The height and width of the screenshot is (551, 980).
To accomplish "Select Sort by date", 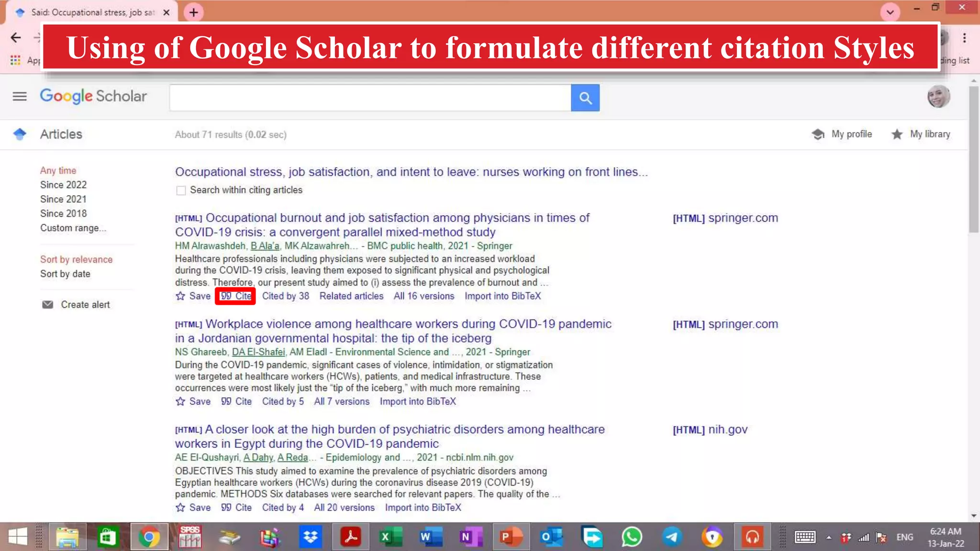I will (x=65, y=274).
